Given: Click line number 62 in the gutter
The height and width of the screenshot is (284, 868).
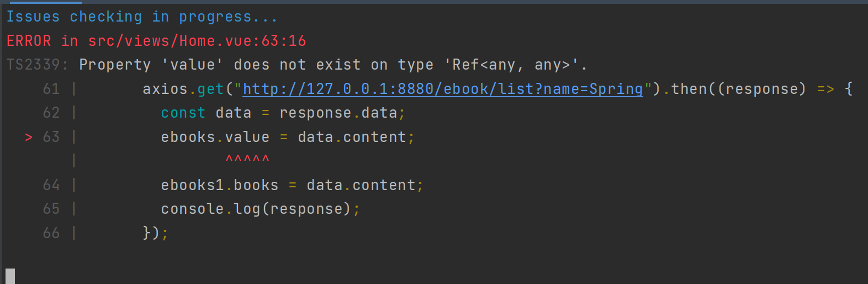Looking at the screenshot, I should click(51, 113).
